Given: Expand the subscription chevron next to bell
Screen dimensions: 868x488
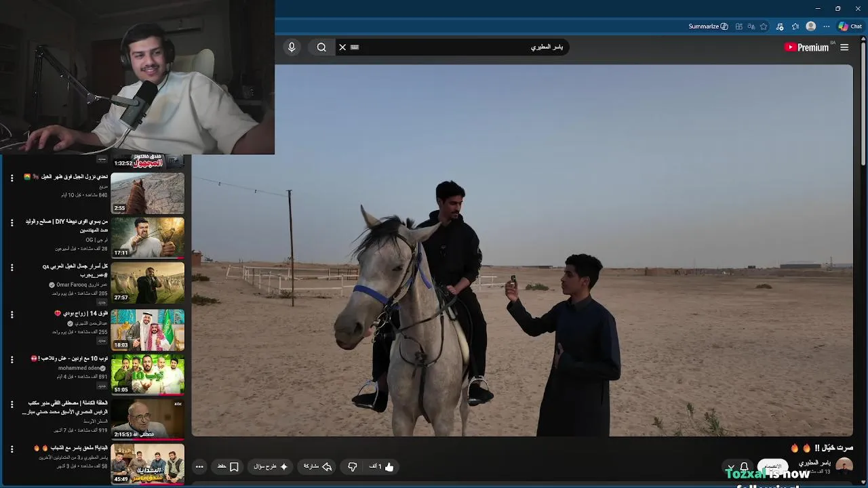Looking at the screenshot, I should tap(731, 467).
